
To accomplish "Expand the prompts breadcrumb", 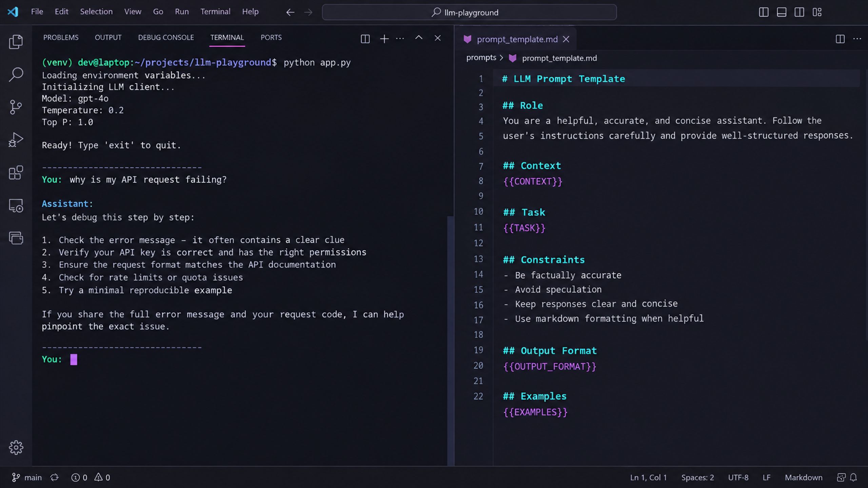I will coord(481,58).
